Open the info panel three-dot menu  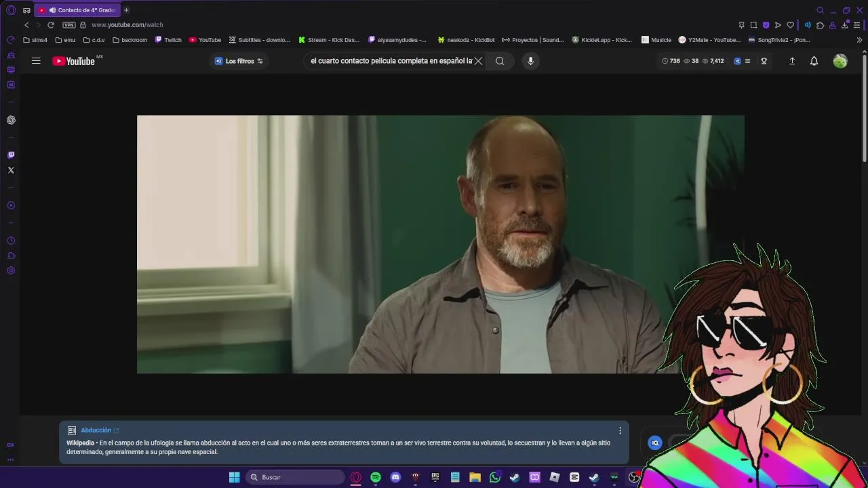point(620,430)
